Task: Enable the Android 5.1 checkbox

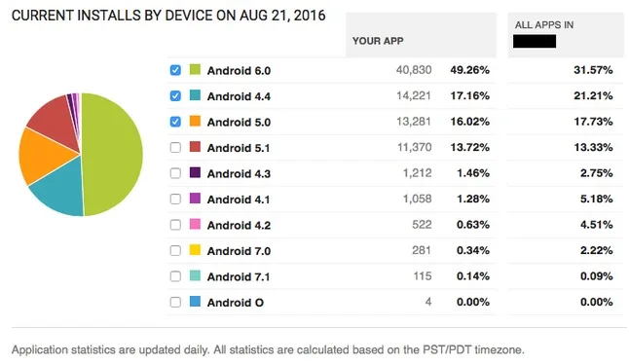Action: point(175,148)
